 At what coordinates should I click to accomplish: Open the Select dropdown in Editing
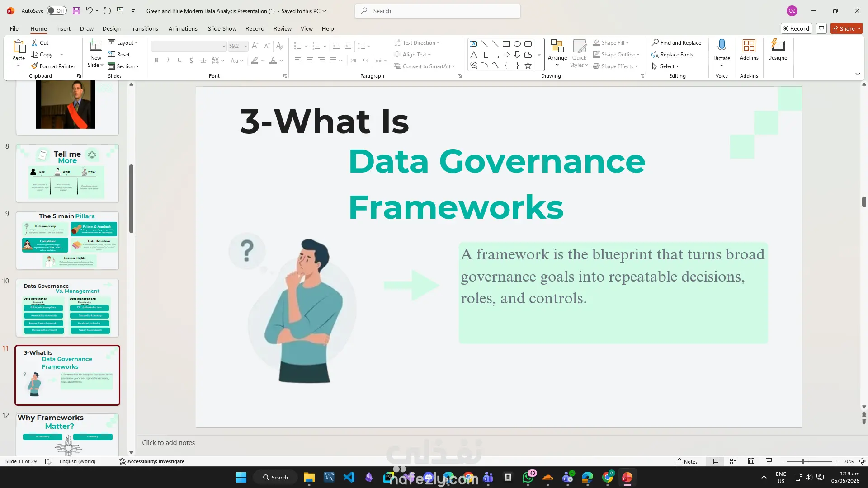click(665, 66)
